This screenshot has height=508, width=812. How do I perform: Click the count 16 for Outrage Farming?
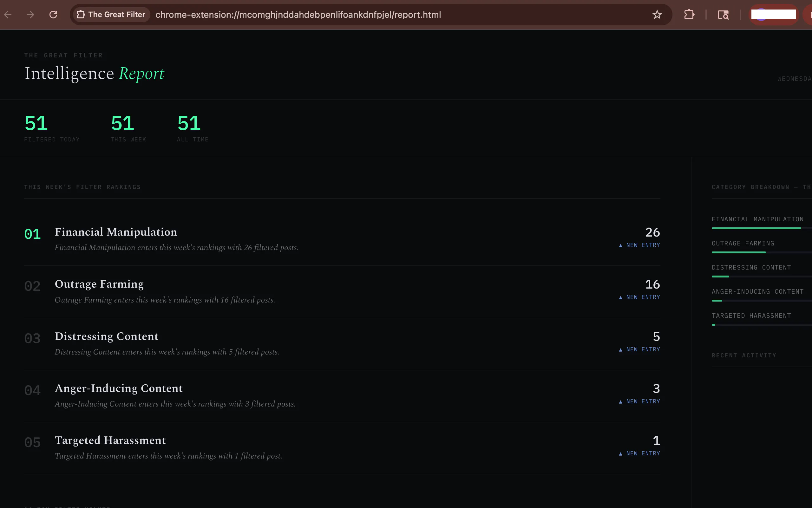[x=652, y=284]
